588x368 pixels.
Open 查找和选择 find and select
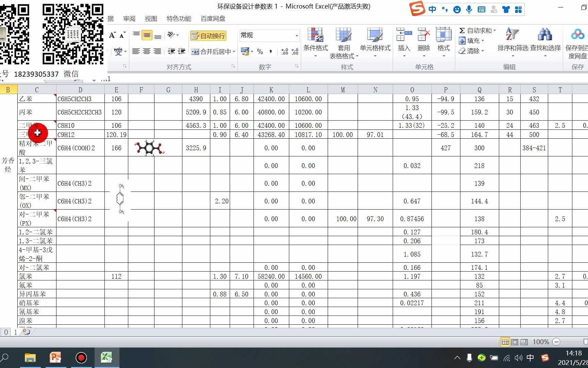coord(545,43)
